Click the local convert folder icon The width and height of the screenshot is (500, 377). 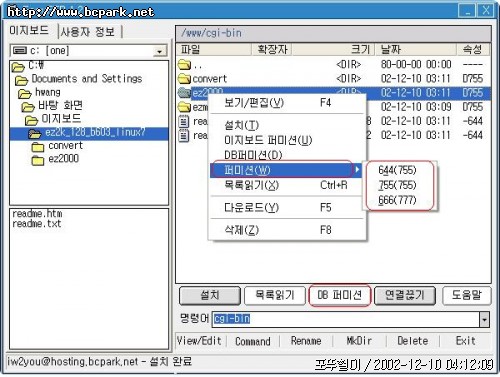pyautogui.click(x=38, y=147)
